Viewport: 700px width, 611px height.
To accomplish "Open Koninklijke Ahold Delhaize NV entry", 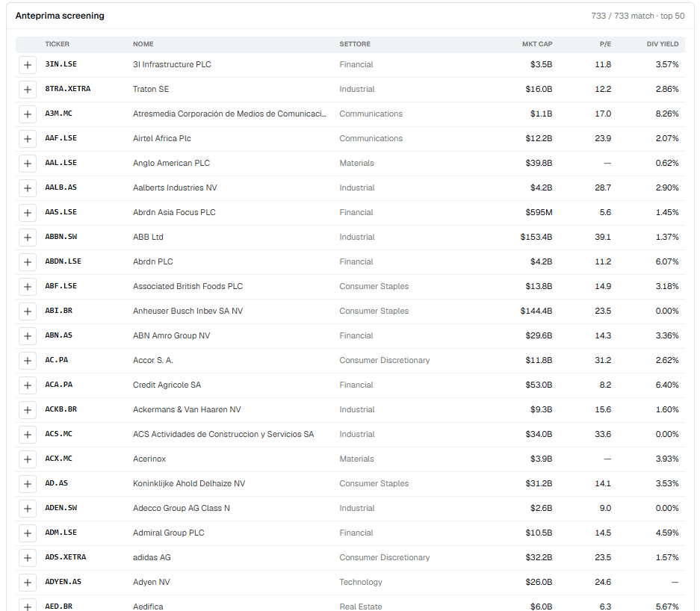I will pyautogui.click(x=350, y=484).
